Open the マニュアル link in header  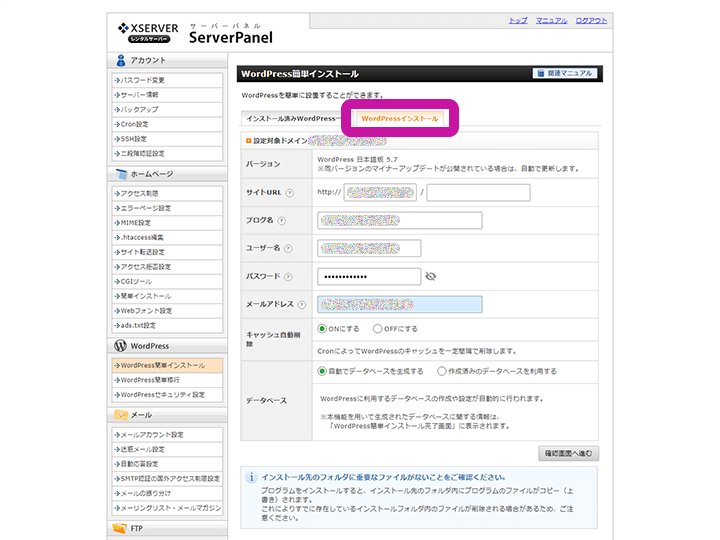point(551,20)
